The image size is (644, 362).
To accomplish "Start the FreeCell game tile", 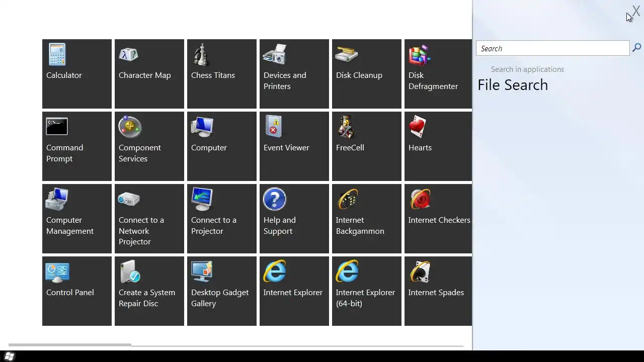I will pyautogui.click(x=367, y=146).
